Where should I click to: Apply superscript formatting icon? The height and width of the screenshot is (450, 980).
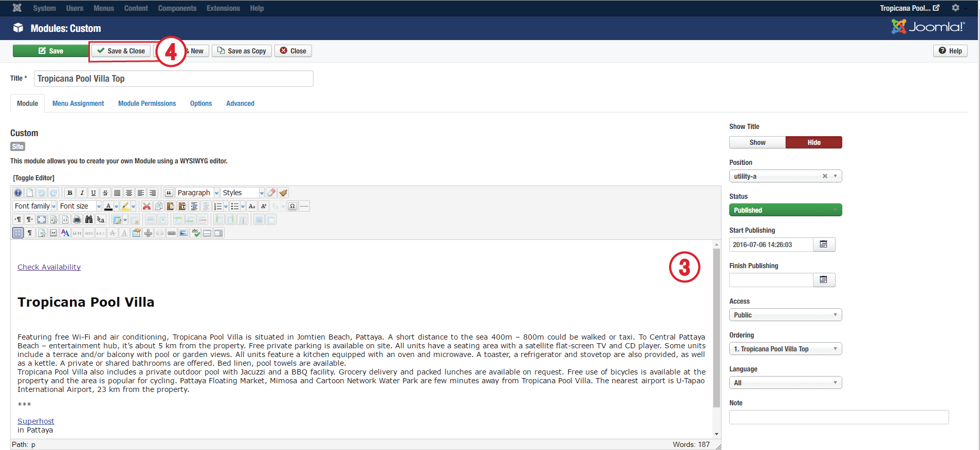264,206
